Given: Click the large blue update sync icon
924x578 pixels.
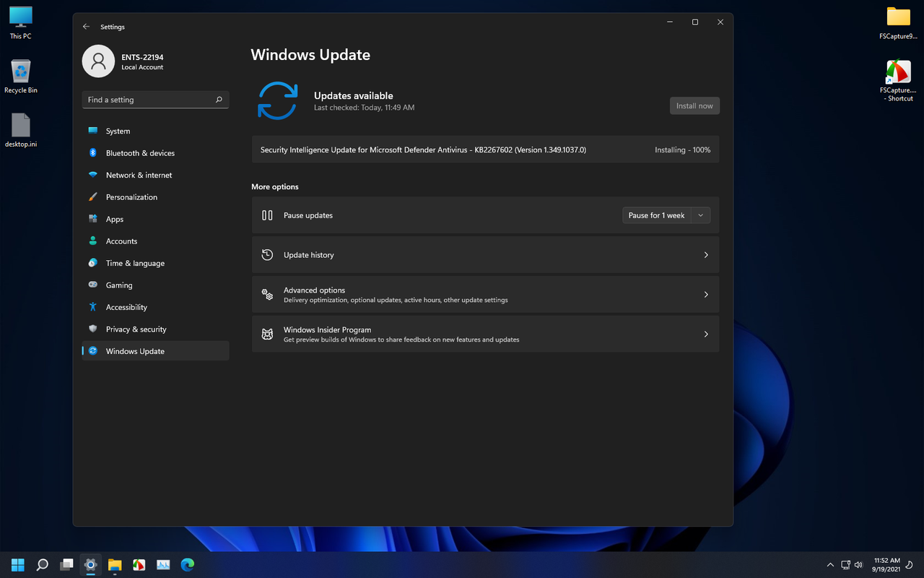Looking at the screenshot, I should tap(278, 100).
